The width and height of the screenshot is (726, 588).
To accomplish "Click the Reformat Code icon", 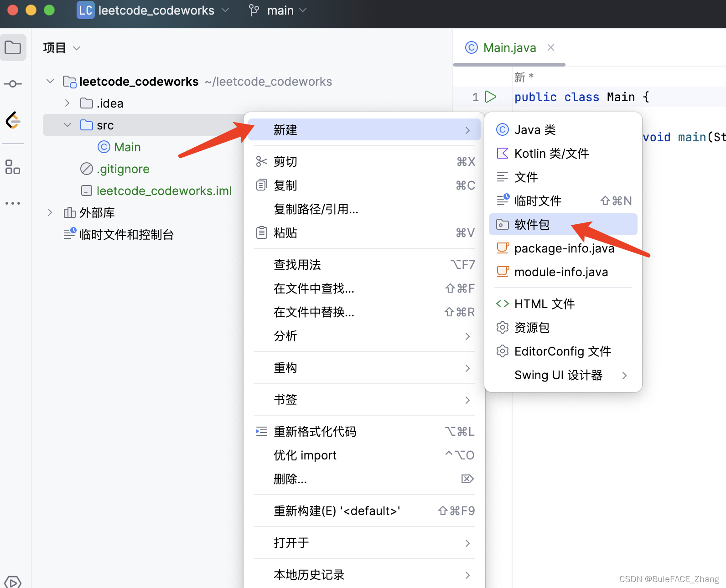I will click(x=261, y=431).
